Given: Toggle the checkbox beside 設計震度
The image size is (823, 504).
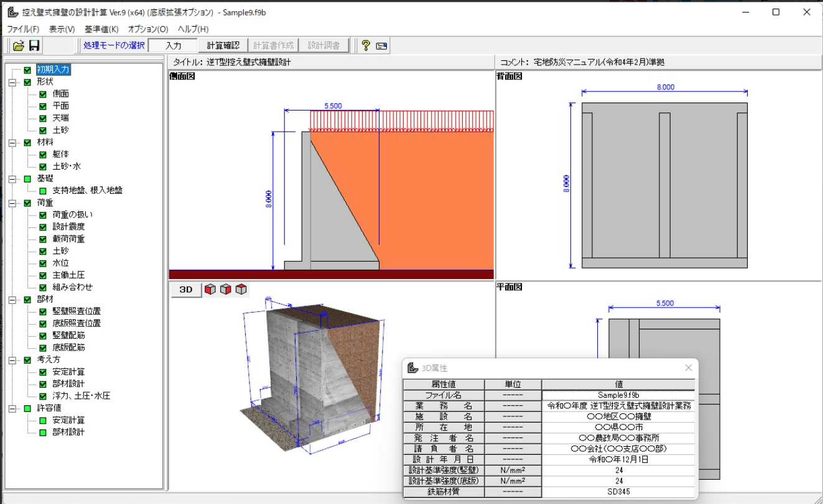Looking at the screenshot, I should [x=43, y=227].
